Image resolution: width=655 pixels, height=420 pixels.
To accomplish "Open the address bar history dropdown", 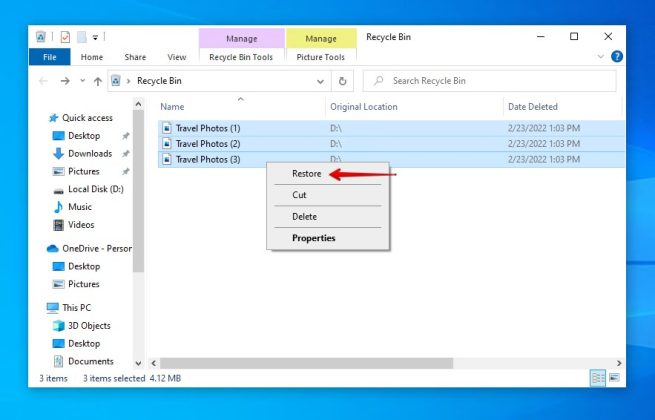I will [x=320, y=81].
